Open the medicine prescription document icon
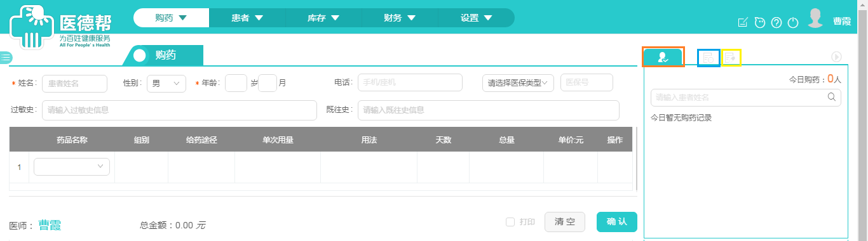The width and height of the screenshot is (868, 241). 731,58
